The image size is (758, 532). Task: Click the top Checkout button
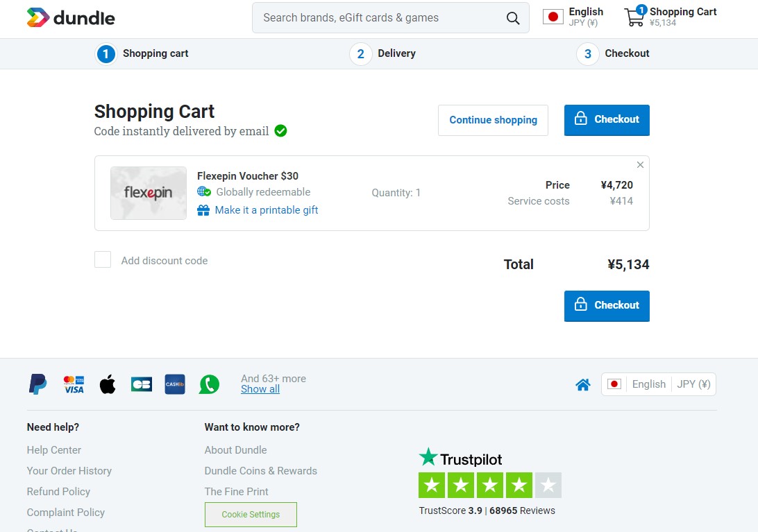(607, 120)
